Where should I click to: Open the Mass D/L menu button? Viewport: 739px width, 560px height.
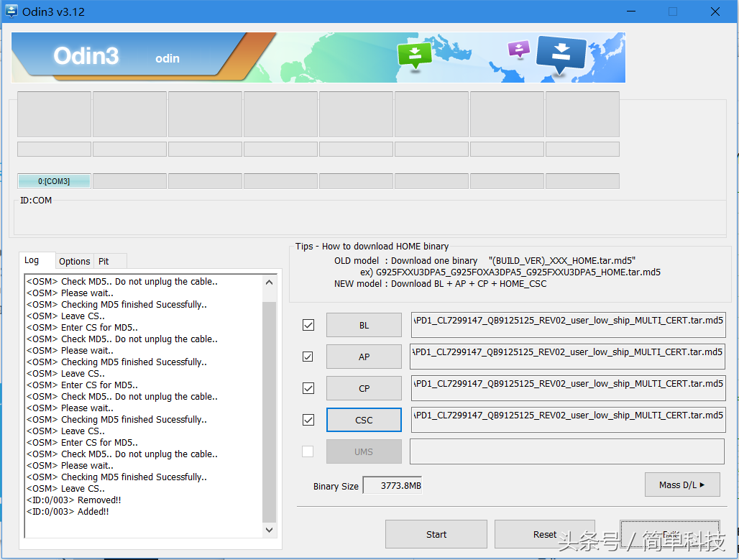click(682, 485)
